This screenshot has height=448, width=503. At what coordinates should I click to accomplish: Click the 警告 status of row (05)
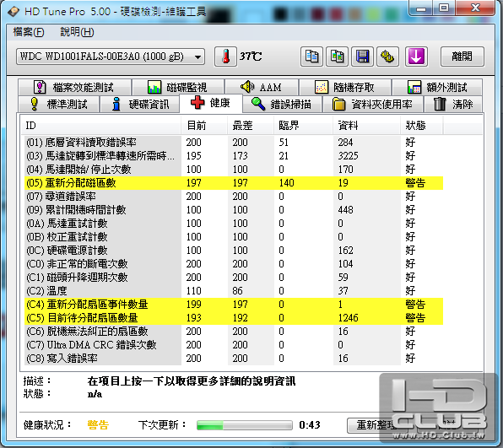coord(415,183)
